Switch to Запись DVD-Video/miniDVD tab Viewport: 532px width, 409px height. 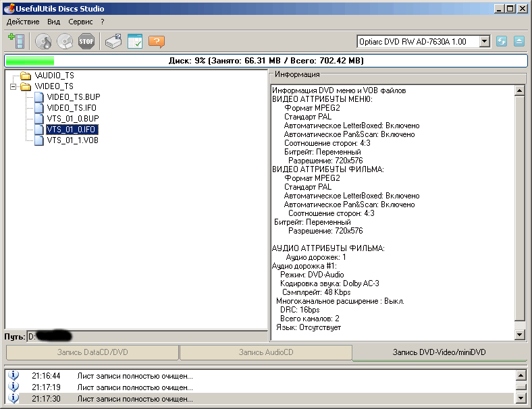[x=439, y=352]
